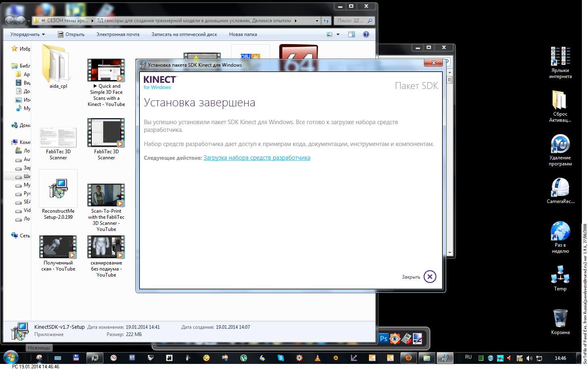588x370 pixels.
Task: Open the volume control tray icon
Action: [529, 358]
